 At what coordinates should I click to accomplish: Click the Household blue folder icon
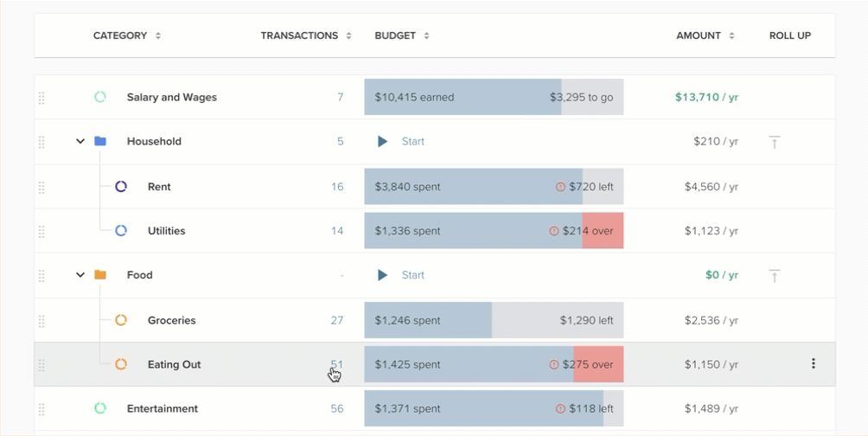click(x=100, y=141)
